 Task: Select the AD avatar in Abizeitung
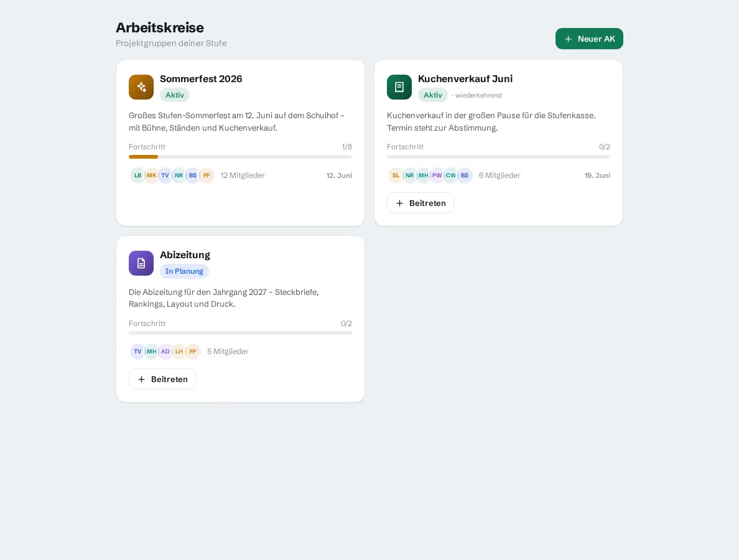165,352
